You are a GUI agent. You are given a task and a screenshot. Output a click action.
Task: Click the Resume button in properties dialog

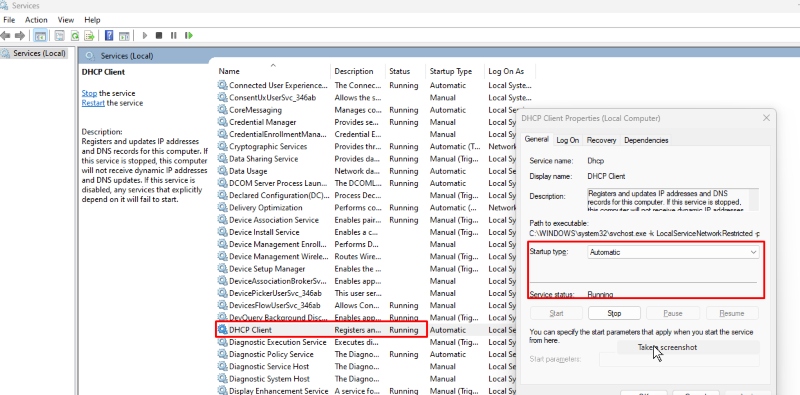pos(732,313)
